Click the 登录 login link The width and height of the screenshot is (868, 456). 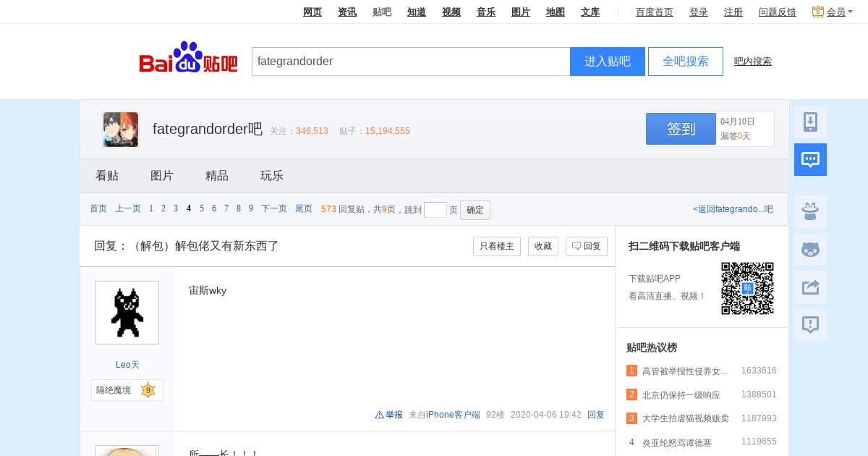pyautogui.click(x=699, y=12)
